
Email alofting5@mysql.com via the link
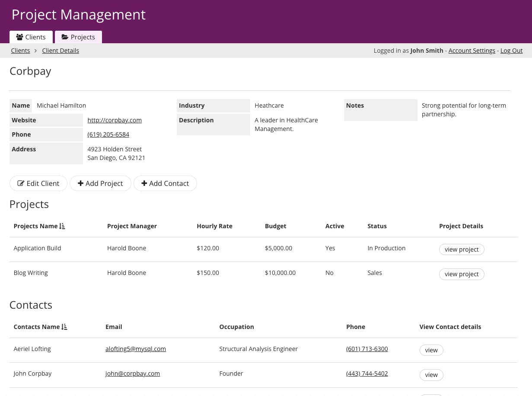click(x=136, y=349)
